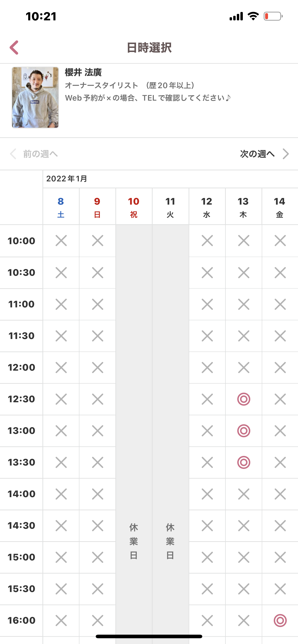Select the Thursday 13 date column header
The height and width of the screenshot is (644, 298).
coord(243,207)
